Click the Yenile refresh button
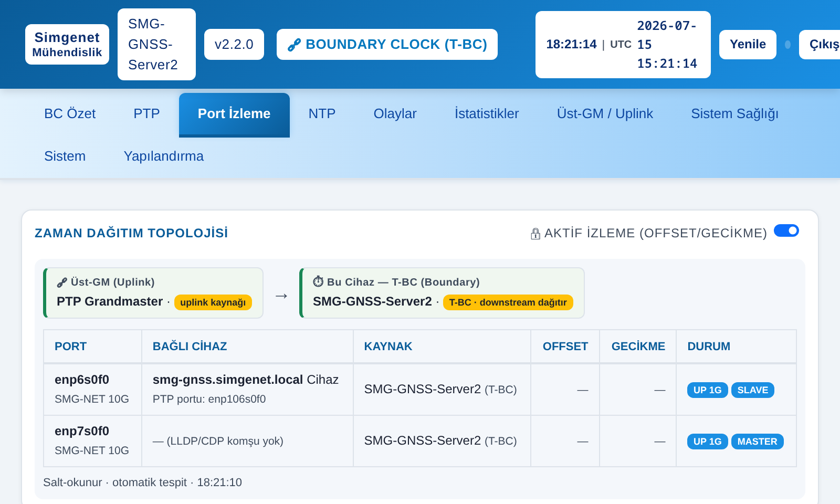 pyautogui.click(x=748, y=45)
